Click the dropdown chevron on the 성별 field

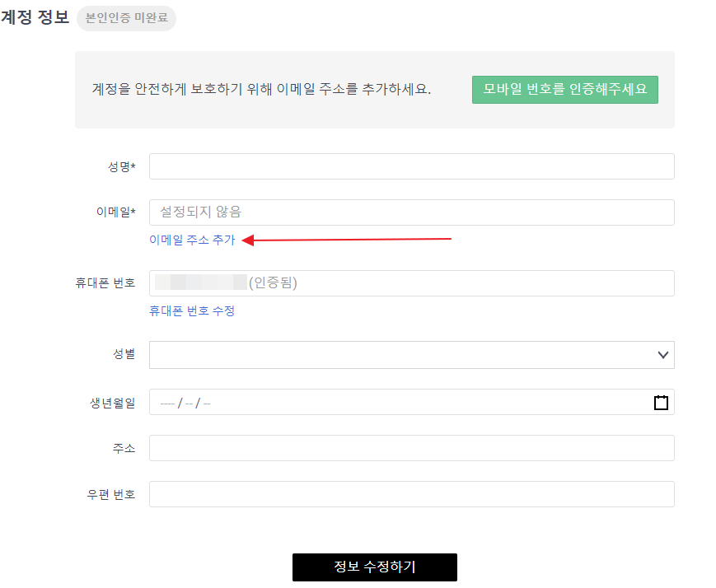[663, 354]
